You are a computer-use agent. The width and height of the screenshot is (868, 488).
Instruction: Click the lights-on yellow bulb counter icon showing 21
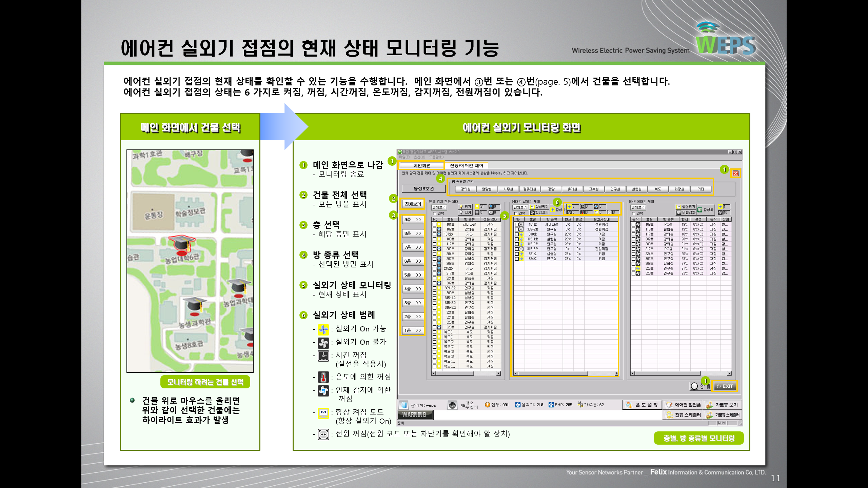[x=477, y=206]
